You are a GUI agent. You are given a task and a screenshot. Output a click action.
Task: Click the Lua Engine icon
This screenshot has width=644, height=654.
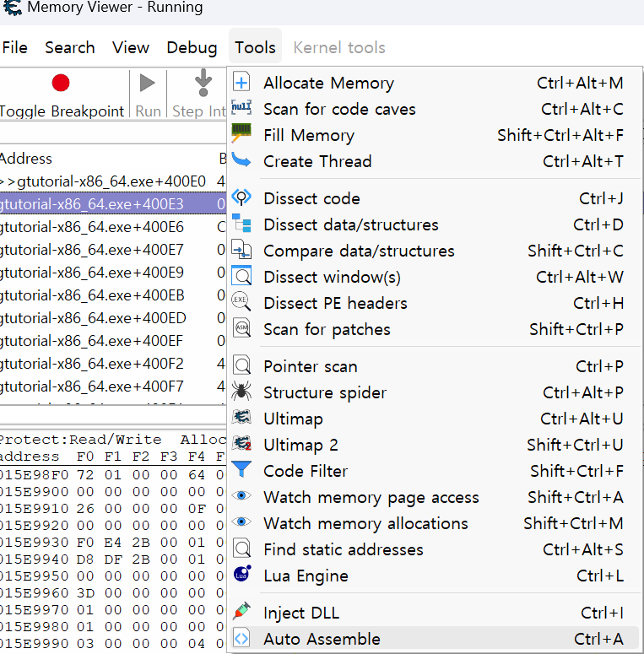coord(242,574)
